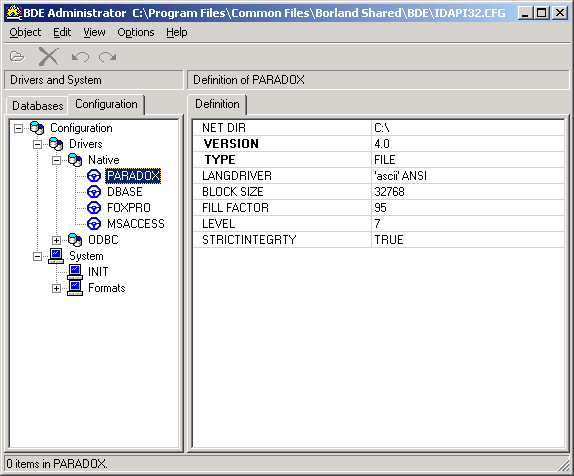Open the Help menu
The image size is (574, 476).
point(177,33)
